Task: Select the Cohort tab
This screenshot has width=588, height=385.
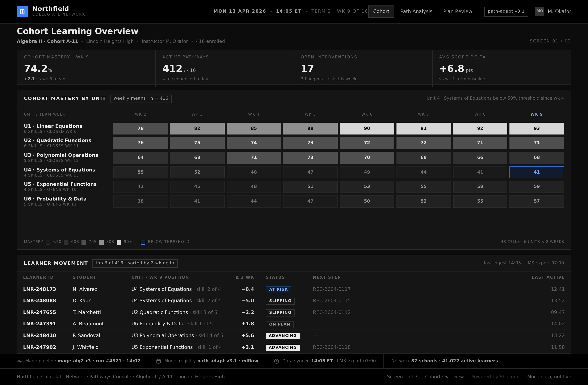Action: [x=381, y=11]
